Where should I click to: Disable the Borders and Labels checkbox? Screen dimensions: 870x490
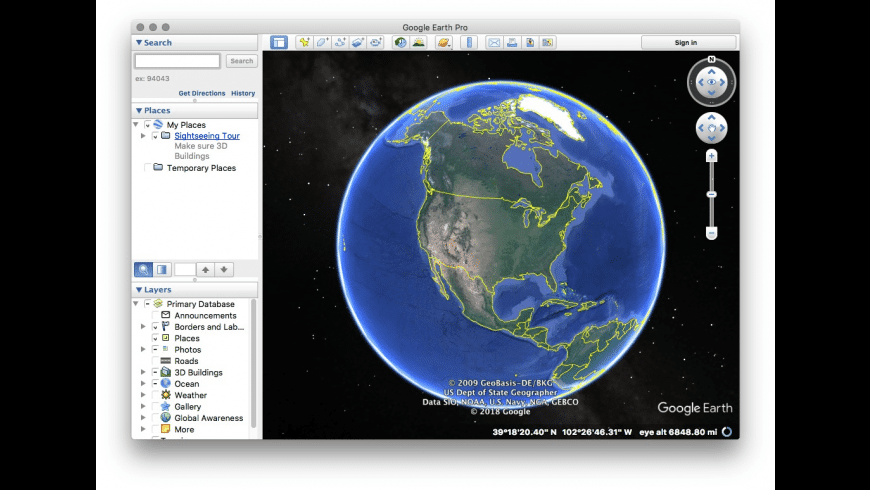point(155,327)
